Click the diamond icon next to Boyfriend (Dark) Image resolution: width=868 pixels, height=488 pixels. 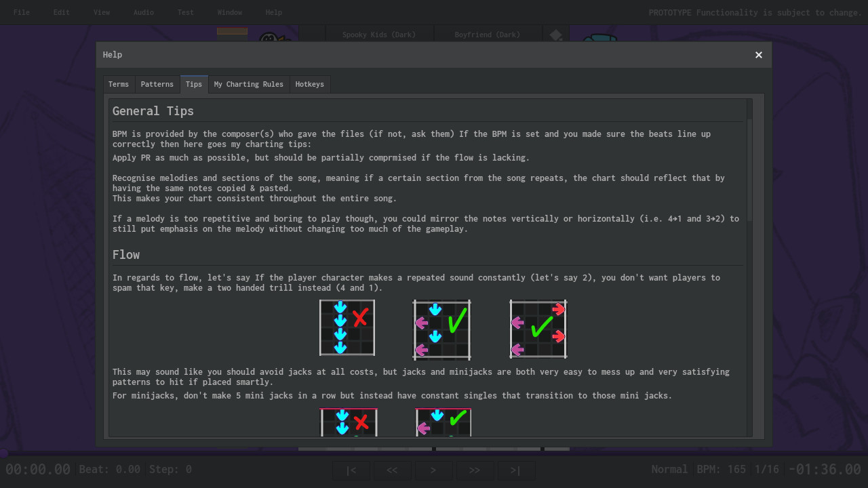(x=555, y=35)
